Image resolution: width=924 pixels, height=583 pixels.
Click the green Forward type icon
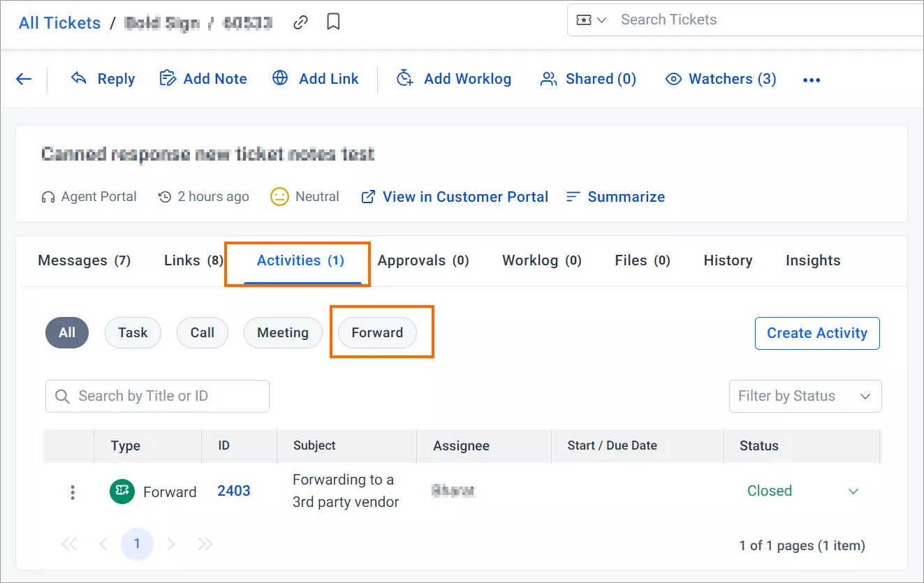[122, 492]
